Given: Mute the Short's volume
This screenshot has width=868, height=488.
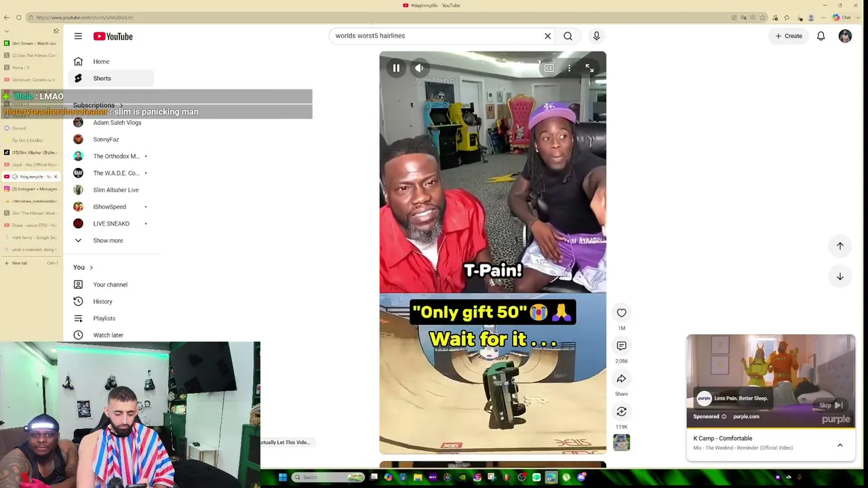Looking at the screenshot, I should pyautogui.click(x=419, y=68).
